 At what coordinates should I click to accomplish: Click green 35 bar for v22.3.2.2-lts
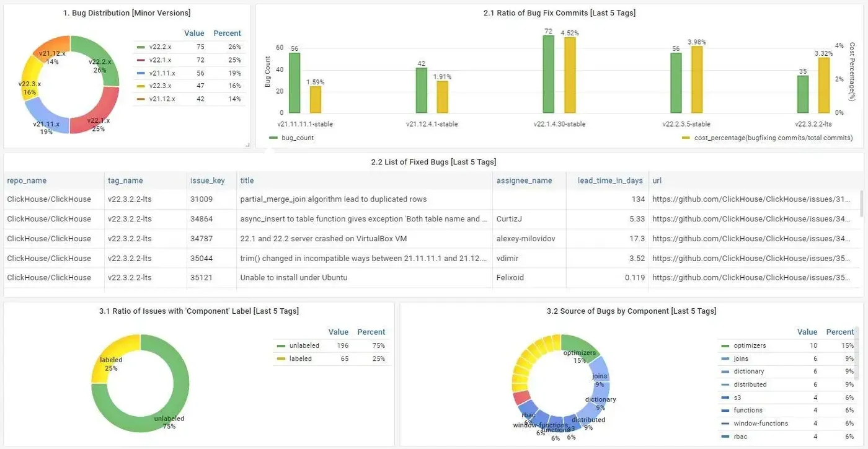(x=803, y=94)
